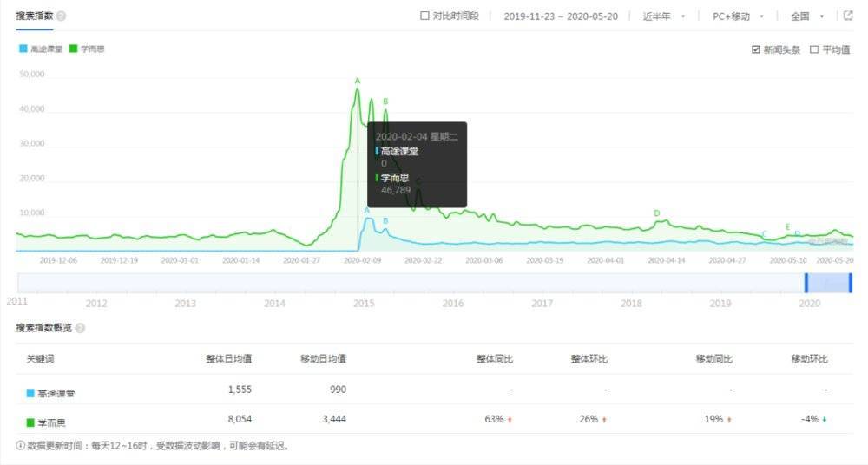Open help icon beside 搜索指数概览 heading
The width and height of the screenshot is (868, 465).
click(80, 328)
